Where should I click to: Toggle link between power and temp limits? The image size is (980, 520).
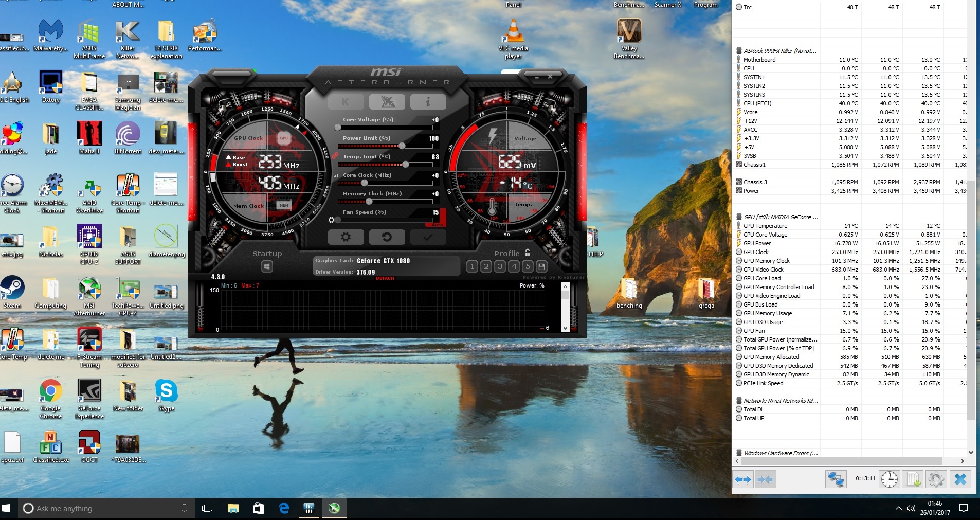click(x=335, y=155)
